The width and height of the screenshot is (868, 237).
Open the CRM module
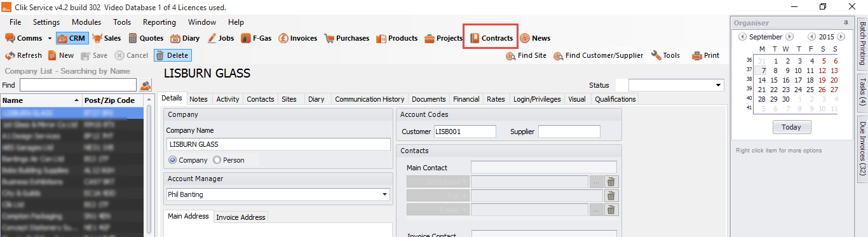(72, 38)
